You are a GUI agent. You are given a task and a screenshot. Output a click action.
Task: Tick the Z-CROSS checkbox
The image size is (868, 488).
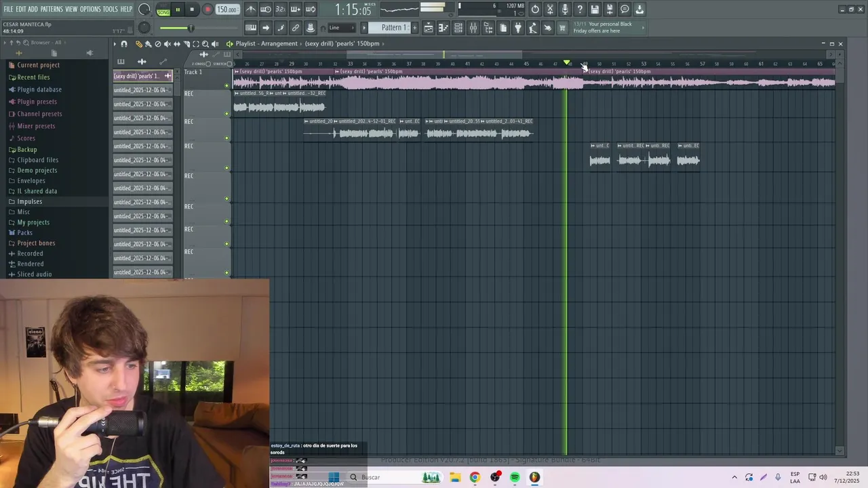click(x=208, y=64)
